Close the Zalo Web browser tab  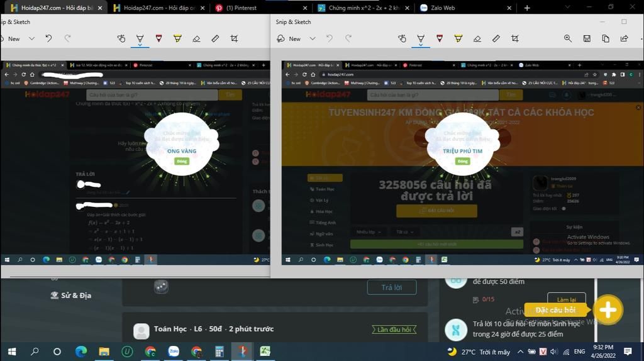click(x=509, y=8)
